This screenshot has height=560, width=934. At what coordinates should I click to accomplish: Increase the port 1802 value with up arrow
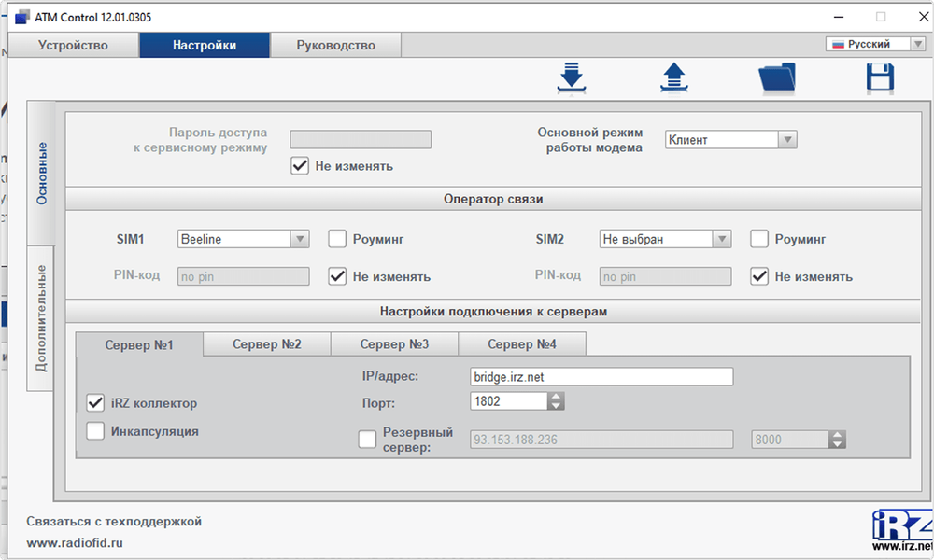[x=556, y=396]
